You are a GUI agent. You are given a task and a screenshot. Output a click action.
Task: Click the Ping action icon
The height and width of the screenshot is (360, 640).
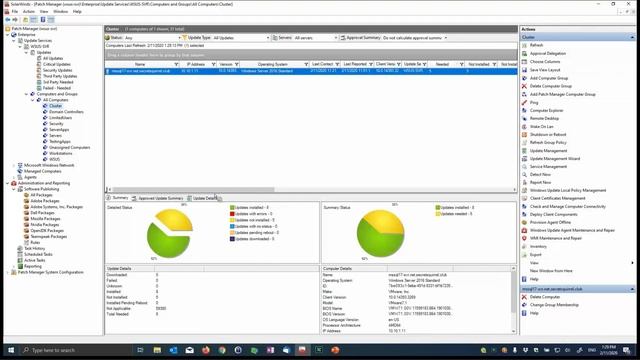tap(524, 102)
